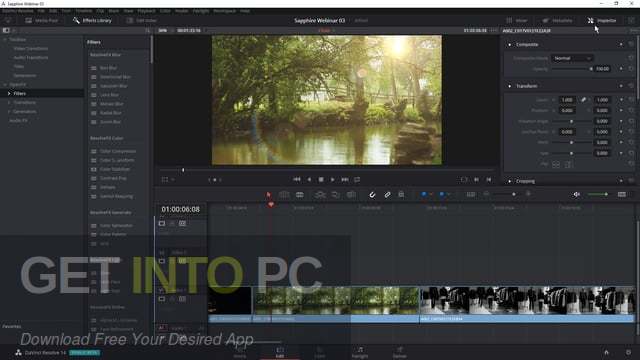Viewport: 640px width, 360px height.
Task: Open the audio meter panel icon
Action: (622, 194)
